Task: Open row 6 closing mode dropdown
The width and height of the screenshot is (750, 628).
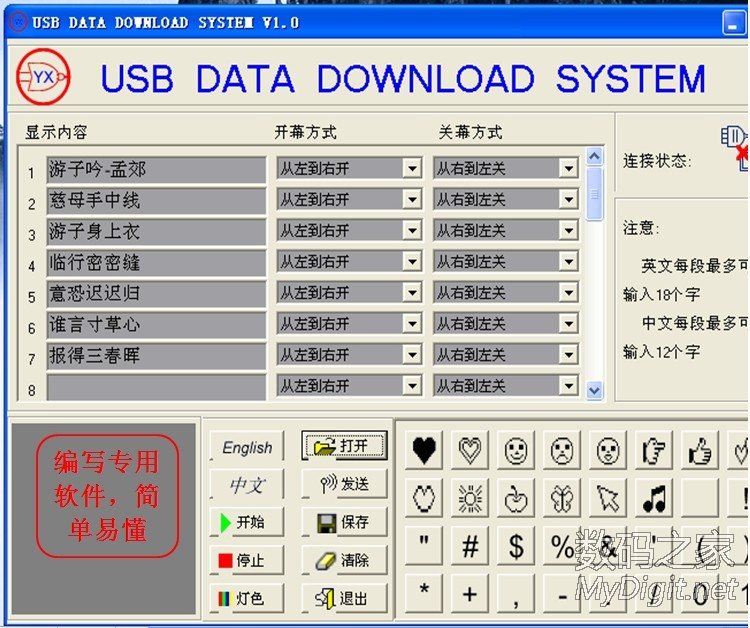Action: pos(569,324)
